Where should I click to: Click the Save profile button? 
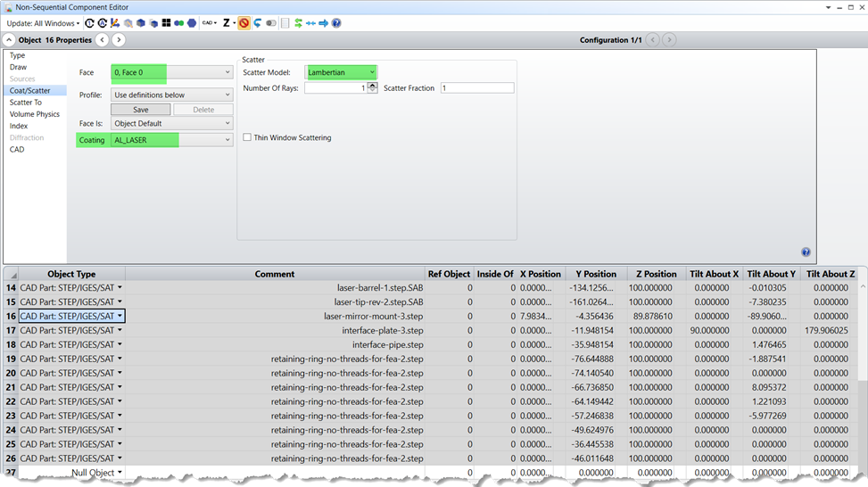140,110
